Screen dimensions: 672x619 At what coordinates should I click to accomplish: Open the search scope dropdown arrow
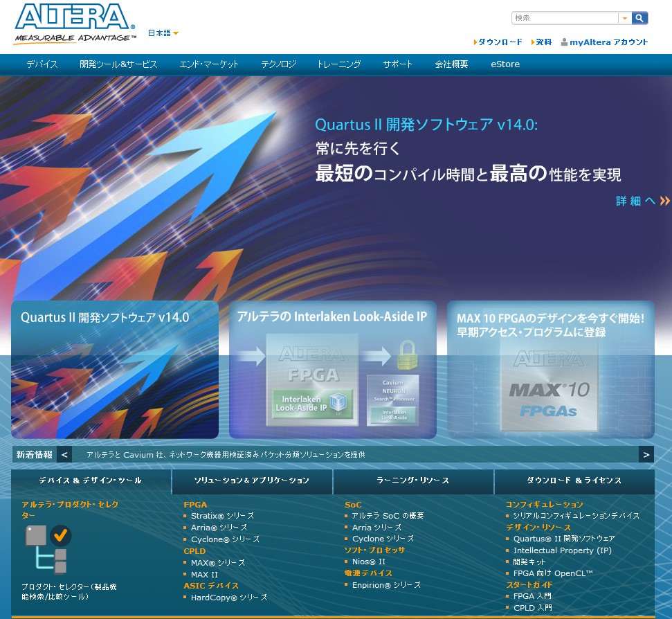pyautogui.click(x=624, y=18)
